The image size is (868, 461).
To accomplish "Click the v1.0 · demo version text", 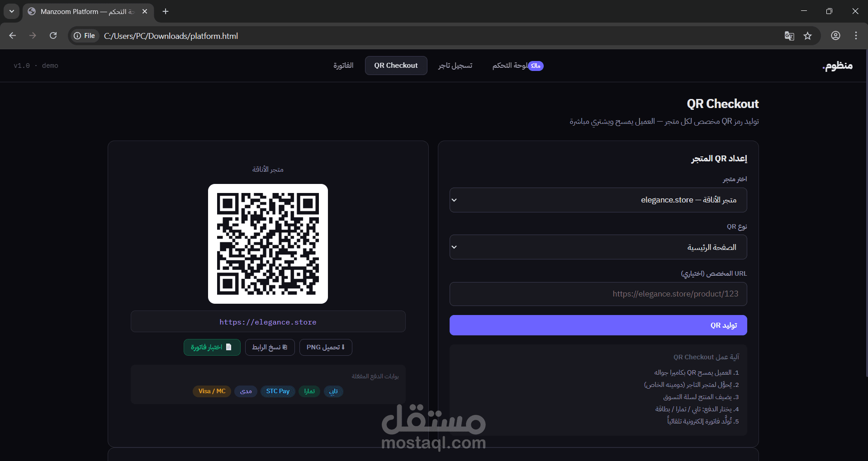I will pyautogui.click(x=36, y=66).
